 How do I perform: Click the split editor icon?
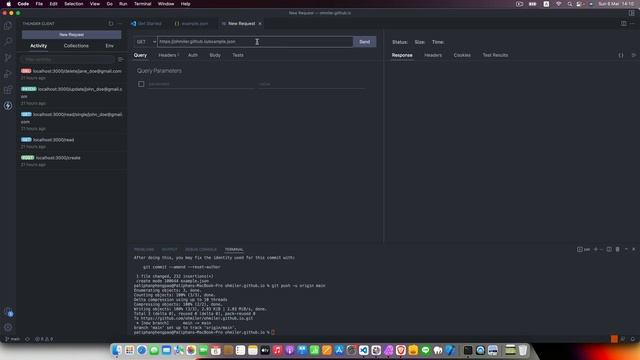[x=624, y=24]
